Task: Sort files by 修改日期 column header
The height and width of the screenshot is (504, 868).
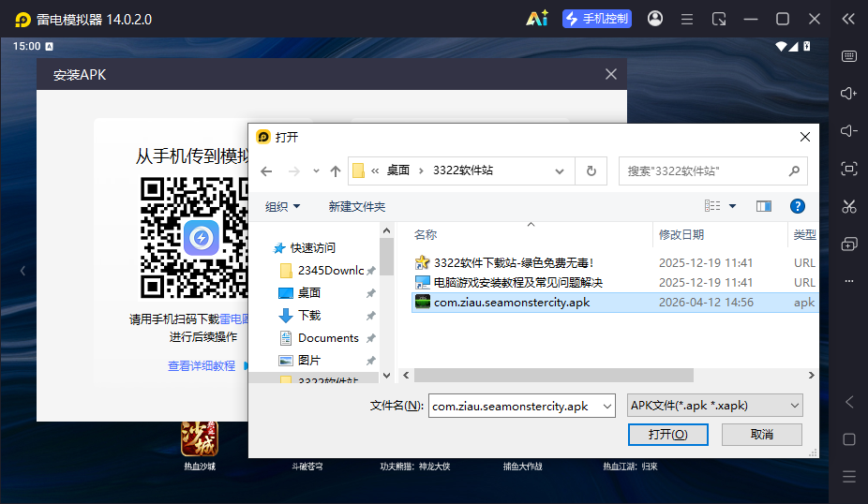Action: click(681, 234)
